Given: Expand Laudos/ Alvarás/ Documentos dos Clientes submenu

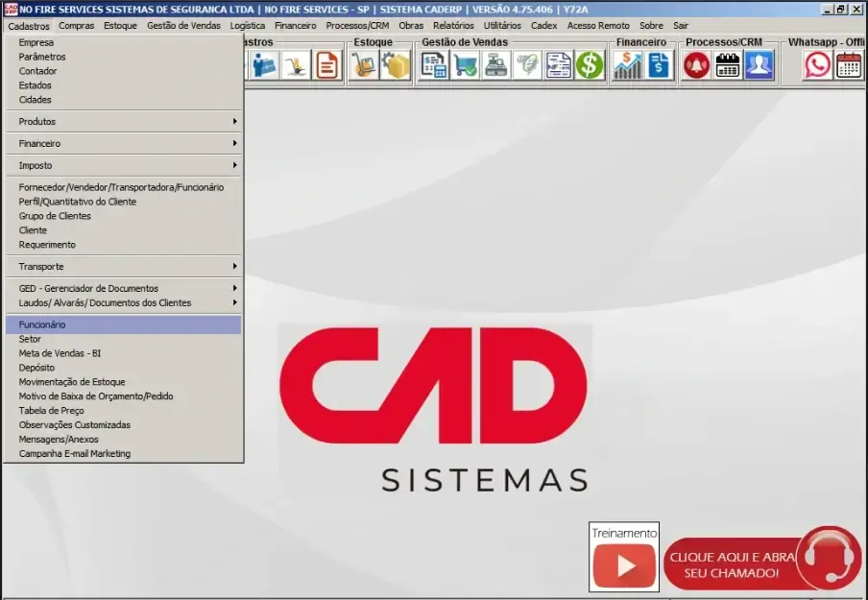Looking at the screenshot, I should (x=123, y=302).
